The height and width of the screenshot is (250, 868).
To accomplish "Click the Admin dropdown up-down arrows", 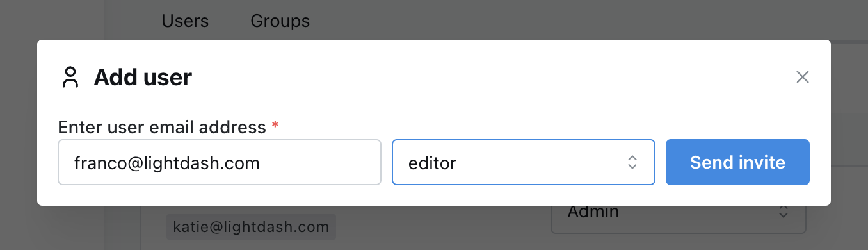I will 783,212.
